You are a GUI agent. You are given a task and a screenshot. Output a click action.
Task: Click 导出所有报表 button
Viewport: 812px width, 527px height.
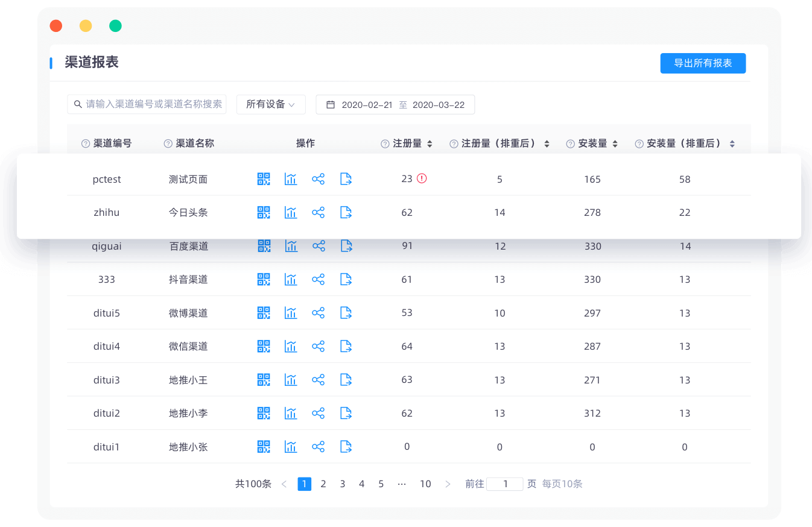[x=703, y=63]
